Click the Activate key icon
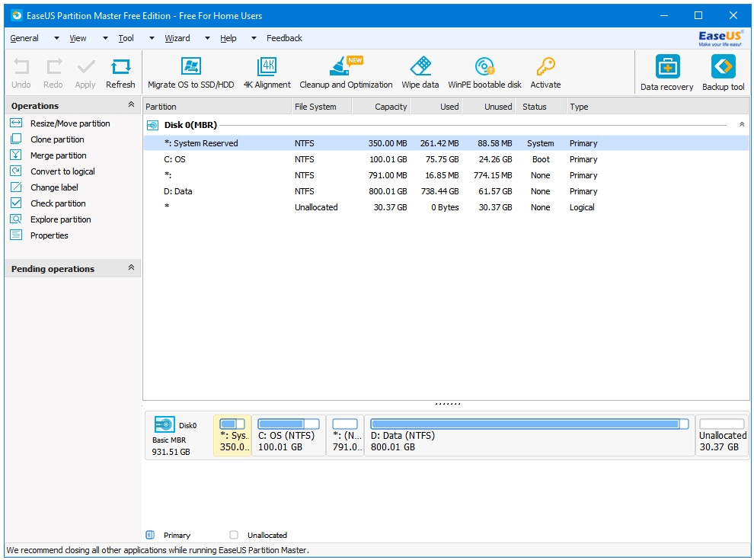 (546, 66)
